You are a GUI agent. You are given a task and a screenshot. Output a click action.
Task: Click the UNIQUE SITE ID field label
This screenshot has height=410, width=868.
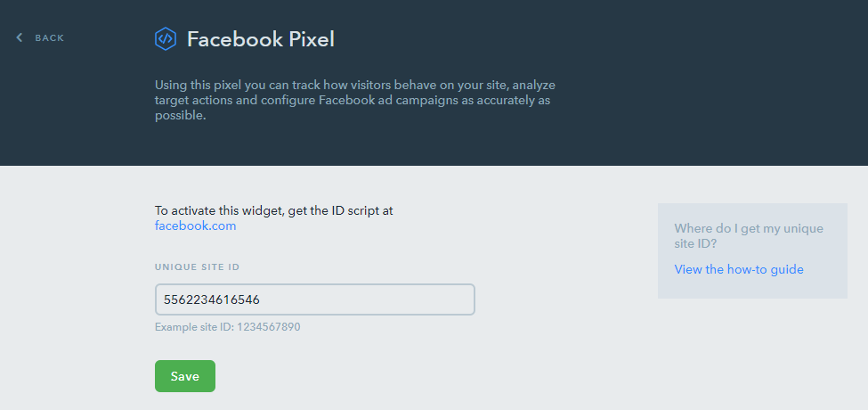197,267
